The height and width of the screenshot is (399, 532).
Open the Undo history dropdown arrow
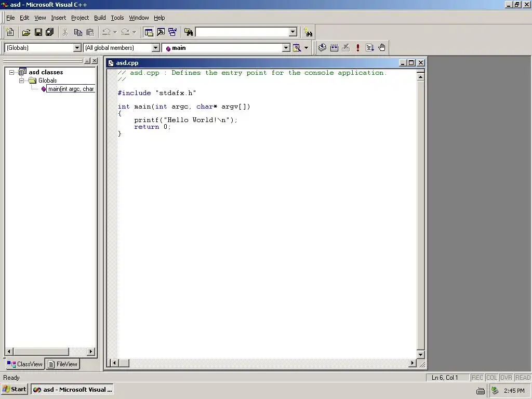pyautogui.click(x=115, y=32)
